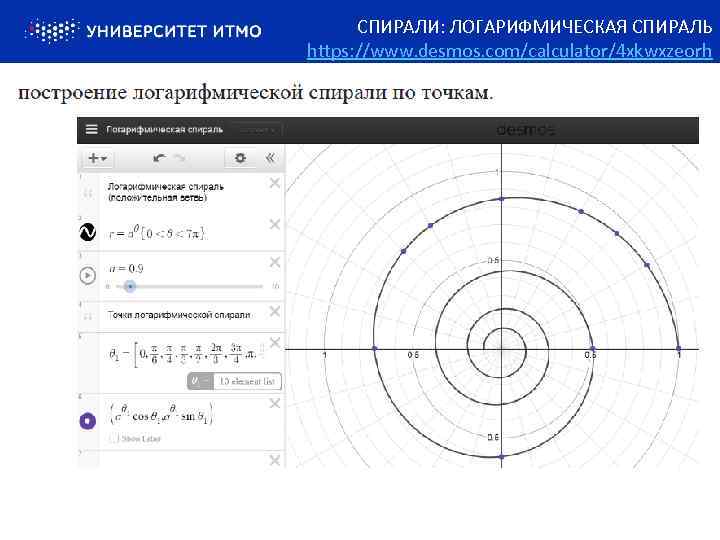The height and width of the screenshot is (540, 720).
Task: Edit the r = a^θ polar expression
Action: pyautogui.click(x=158, y=232)
